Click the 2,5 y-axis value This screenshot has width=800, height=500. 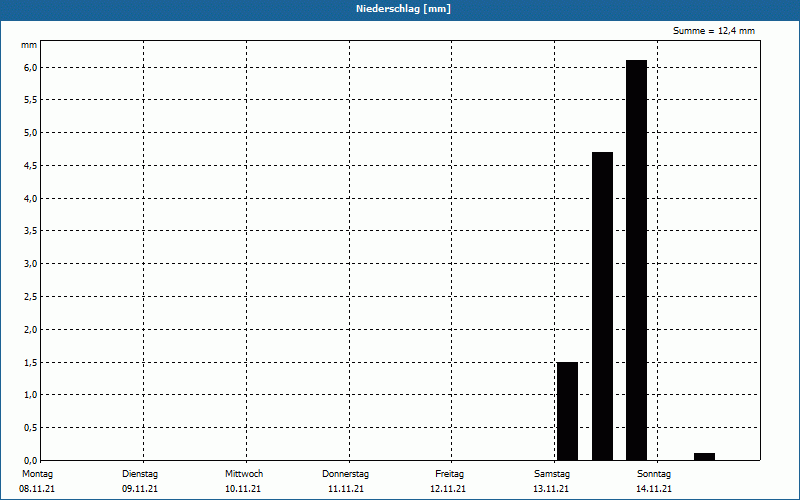31,296
